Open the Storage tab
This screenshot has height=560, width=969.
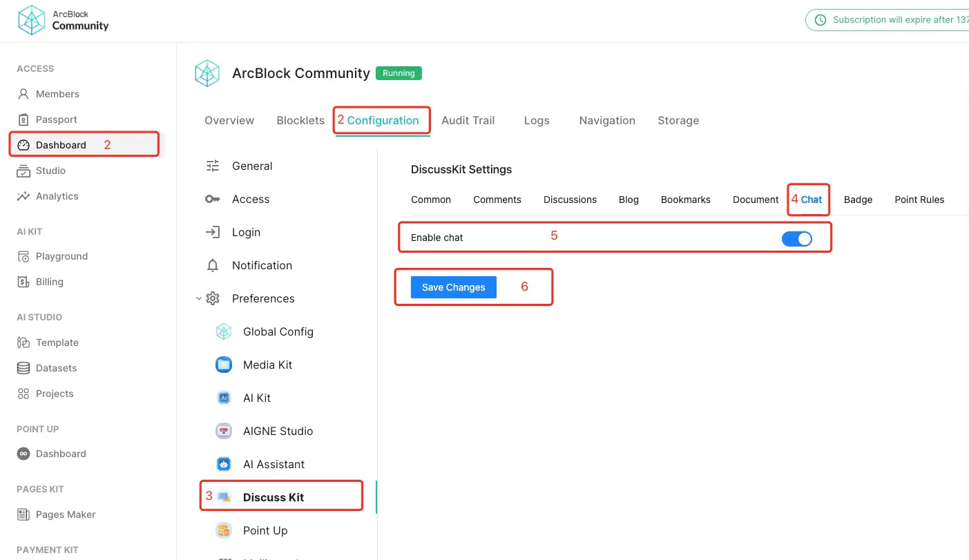[x=678, y=120]
